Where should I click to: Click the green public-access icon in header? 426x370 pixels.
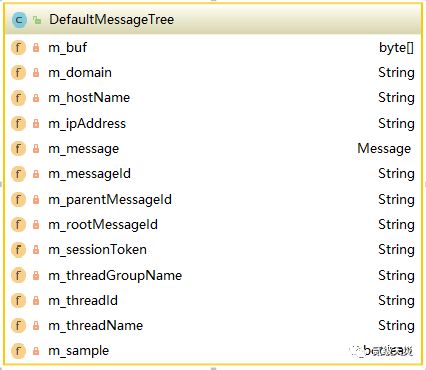tap(37, 20)
